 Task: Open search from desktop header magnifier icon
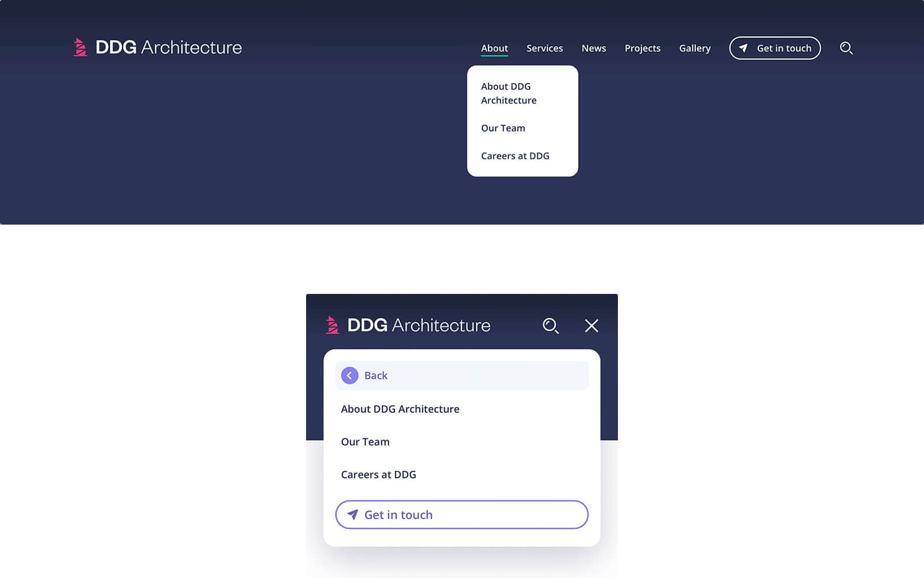[846, 48]
